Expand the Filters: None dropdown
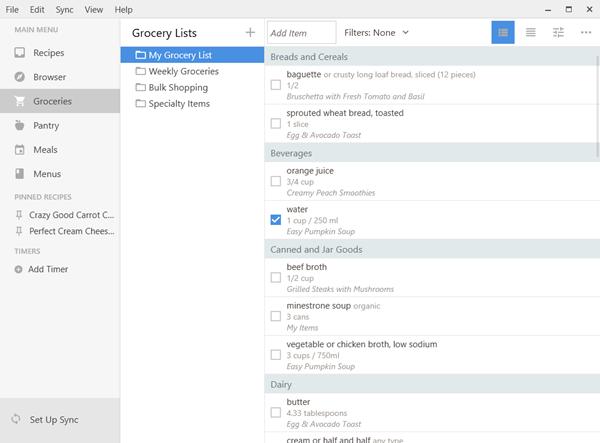Viewport: 600px width, 443px height. coord(377,33)
